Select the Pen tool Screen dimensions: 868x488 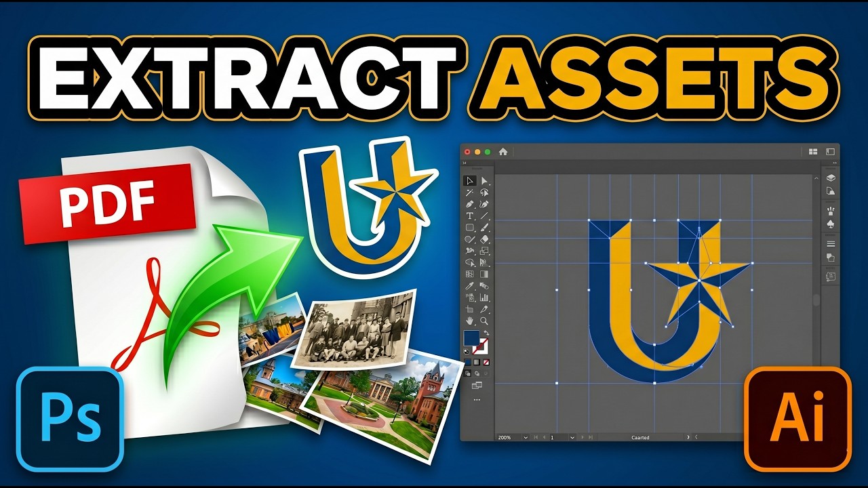tap(469, 203)
